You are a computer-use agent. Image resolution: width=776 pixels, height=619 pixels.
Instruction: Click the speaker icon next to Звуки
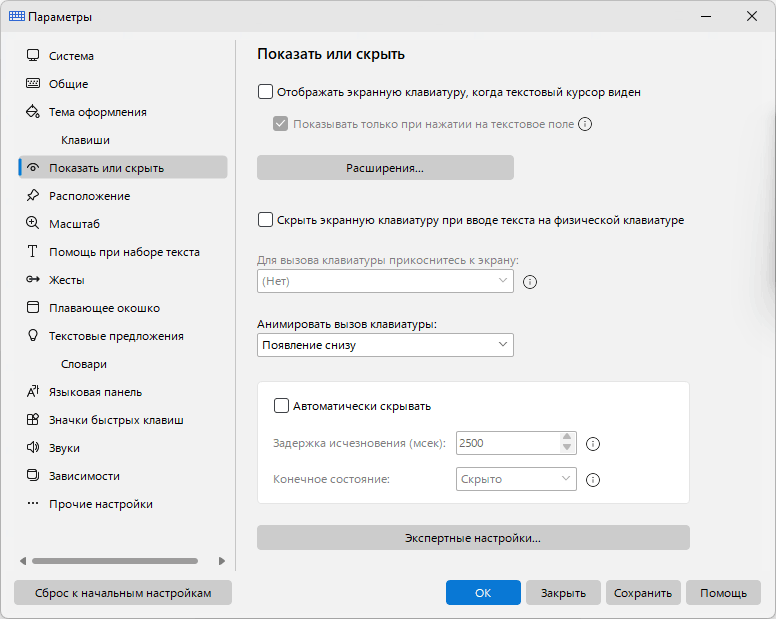coord(33,447)
